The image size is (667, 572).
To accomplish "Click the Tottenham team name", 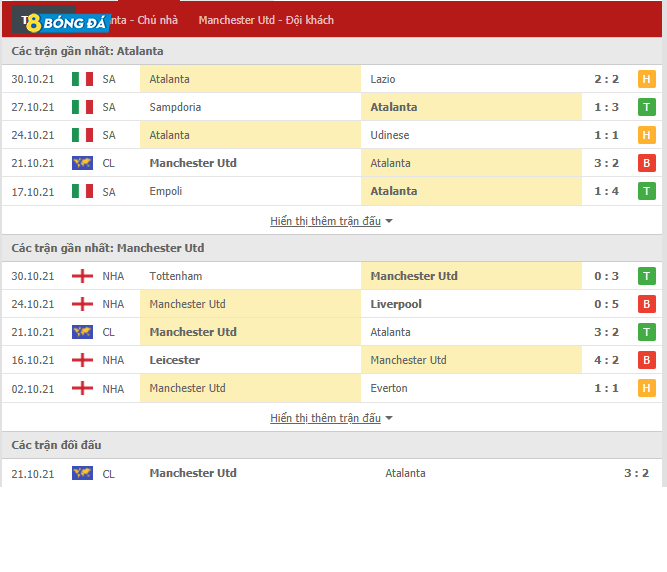I will 175,276.
